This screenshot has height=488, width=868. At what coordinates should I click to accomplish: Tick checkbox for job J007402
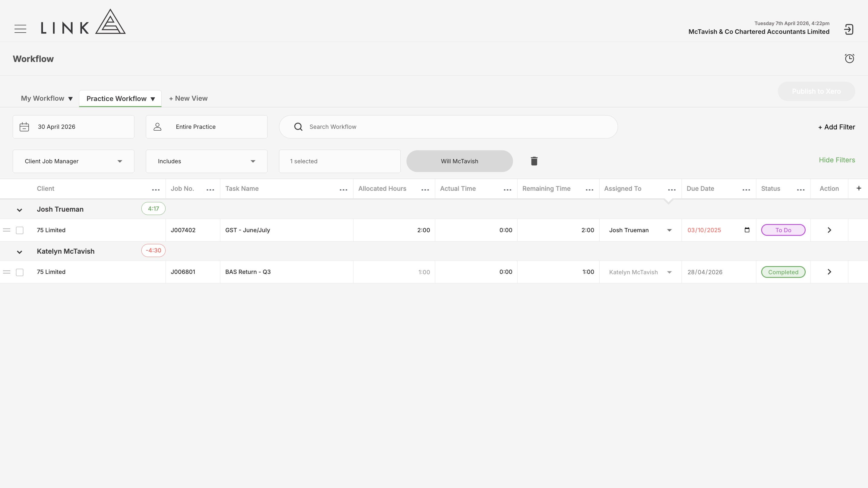[20, 230]
